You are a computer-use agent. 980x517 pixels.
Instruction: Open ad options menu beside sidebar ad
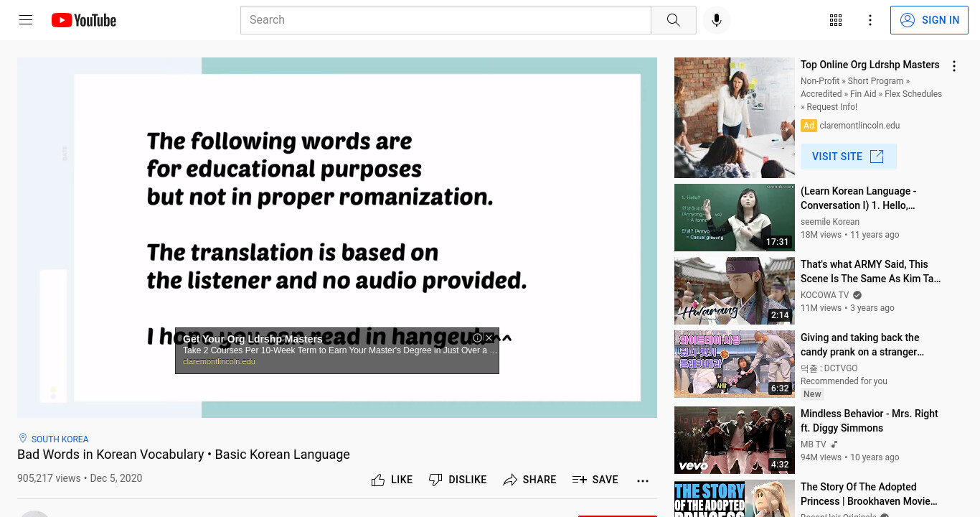pyautogui.click(x=954, y=66)
